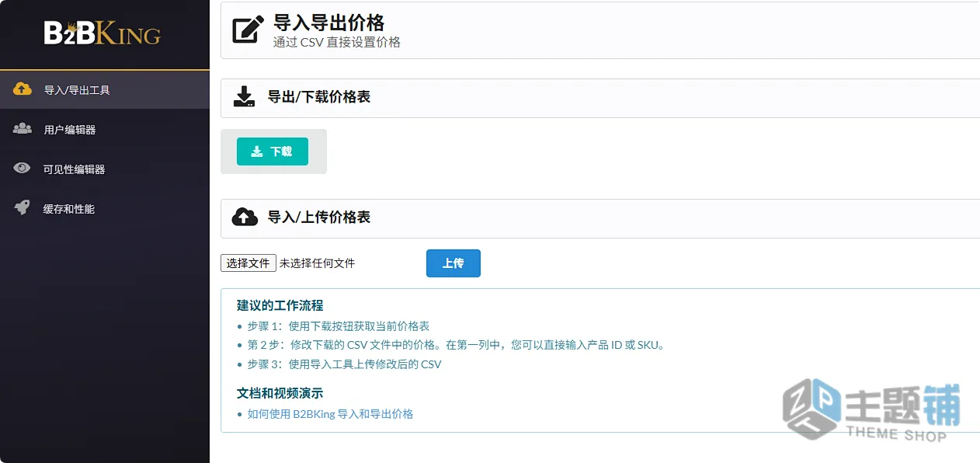The image size is (980, 463).
Task: Open the 导入/导出工具 menu item
Action: click(105, 90)
